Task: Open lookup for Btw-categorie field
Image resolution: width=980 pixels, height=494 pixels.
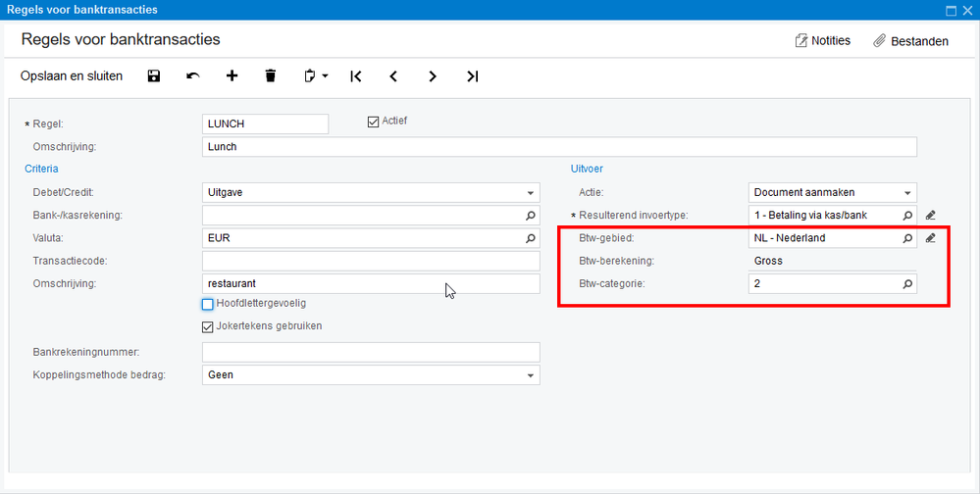Action: [x=907, y=284]
